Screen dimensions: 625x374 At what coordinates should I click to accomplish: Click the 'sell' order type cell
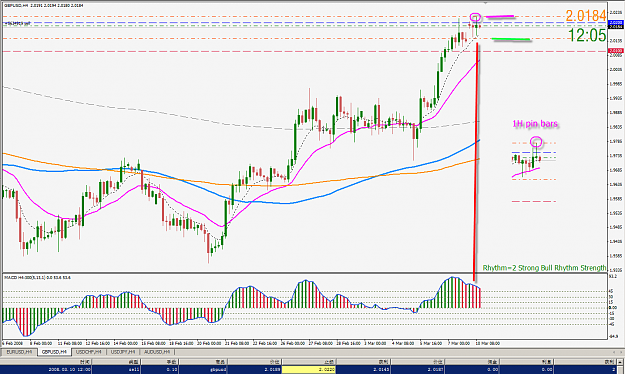click(x=116, y=370)
